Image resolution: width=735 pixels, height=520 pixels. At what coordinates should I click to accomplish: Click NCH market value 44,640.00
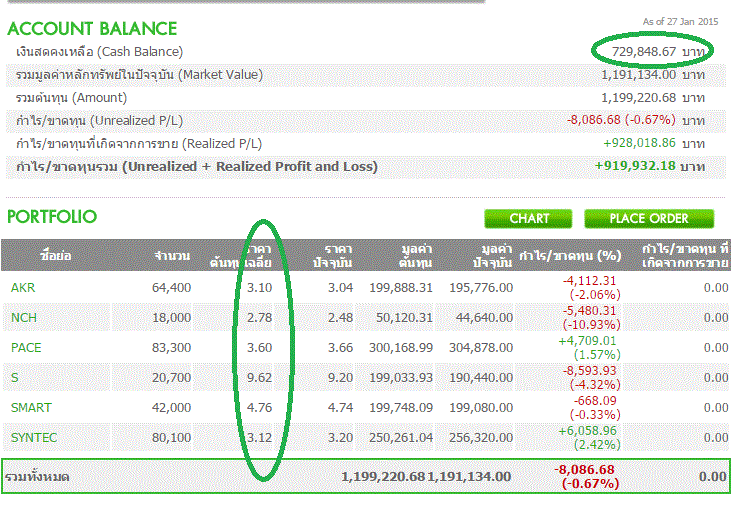pyautogui.click(x=484, y=317)
